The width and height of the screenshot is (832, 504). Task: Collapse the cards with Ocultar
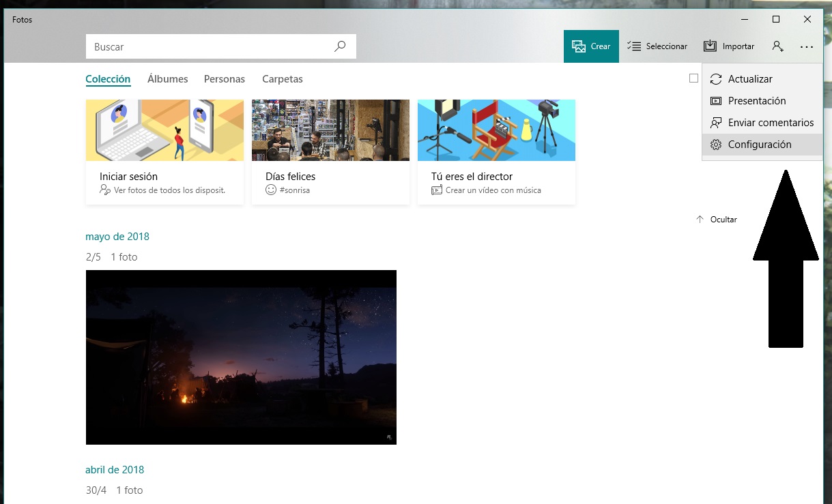717,220
